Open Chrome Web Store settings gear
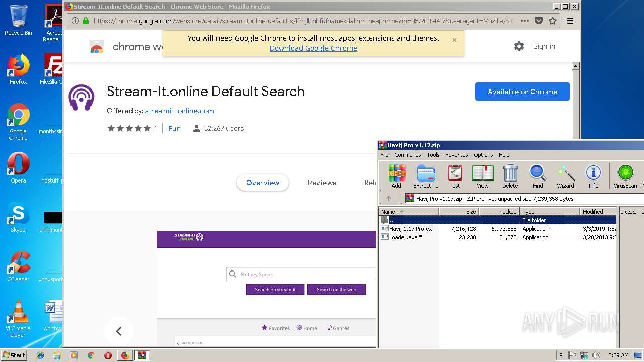Image resolution: width=644 pixels, height=362 pixels. (x=519, y=46)
